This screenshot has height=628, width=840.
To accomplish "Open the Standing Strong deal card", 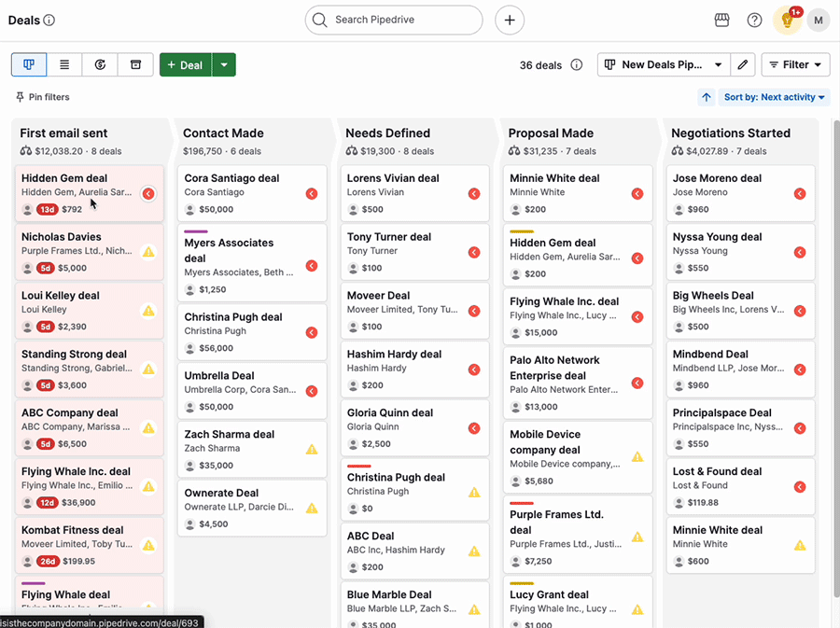I will (89, 370).
